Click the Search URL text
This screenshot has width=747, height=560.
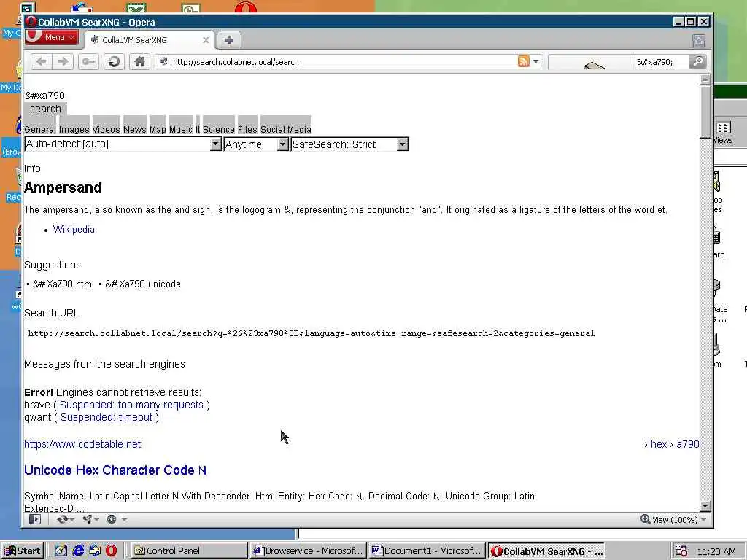311,333
